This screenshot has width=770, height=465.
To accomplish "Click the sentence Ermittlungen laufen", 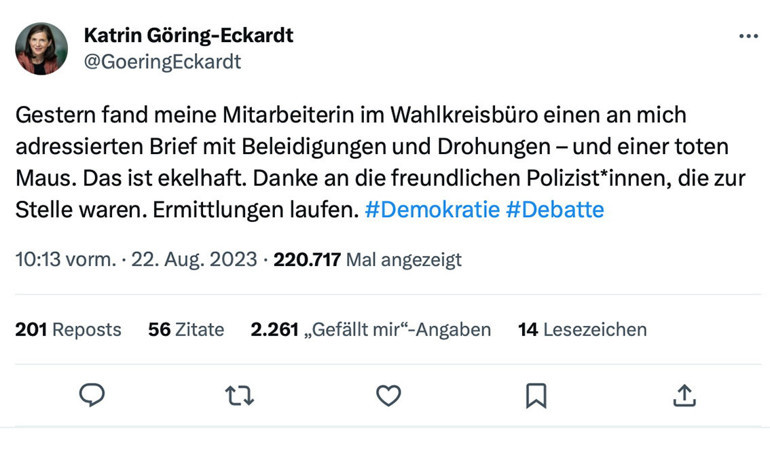I will [x=256, y=210].
